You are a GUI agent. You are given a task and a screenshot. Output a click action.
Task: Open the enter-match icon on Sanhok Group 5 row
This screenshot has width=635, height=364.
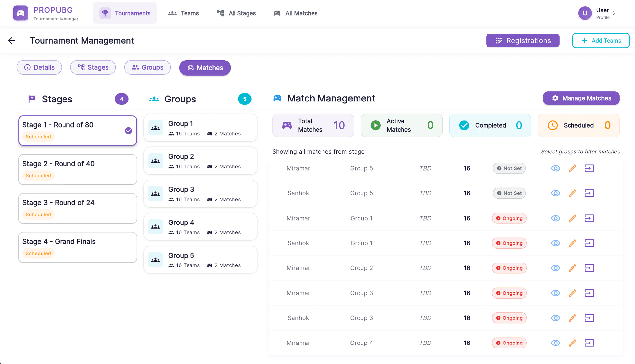tap(589, 193)
